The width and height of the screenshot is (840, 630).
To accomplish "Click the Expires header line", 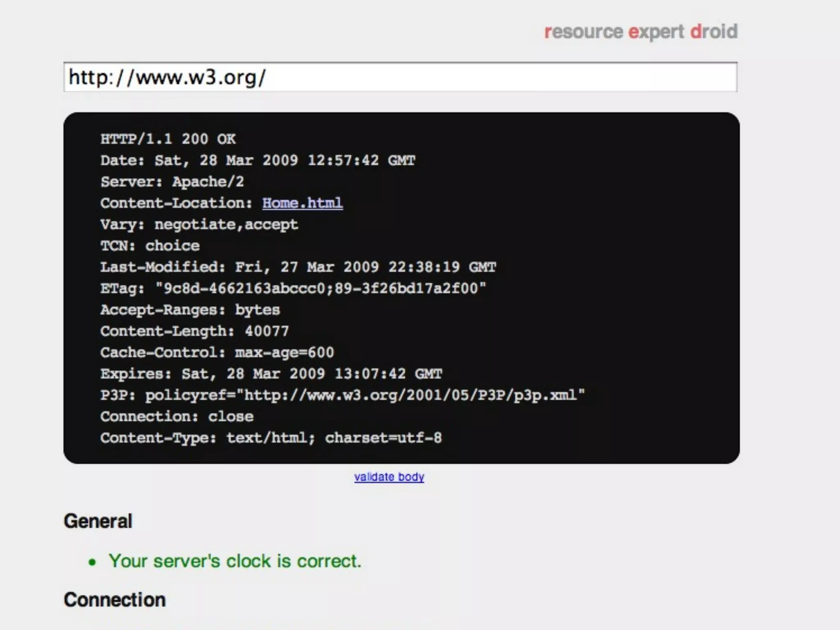I will click(271, 374).
